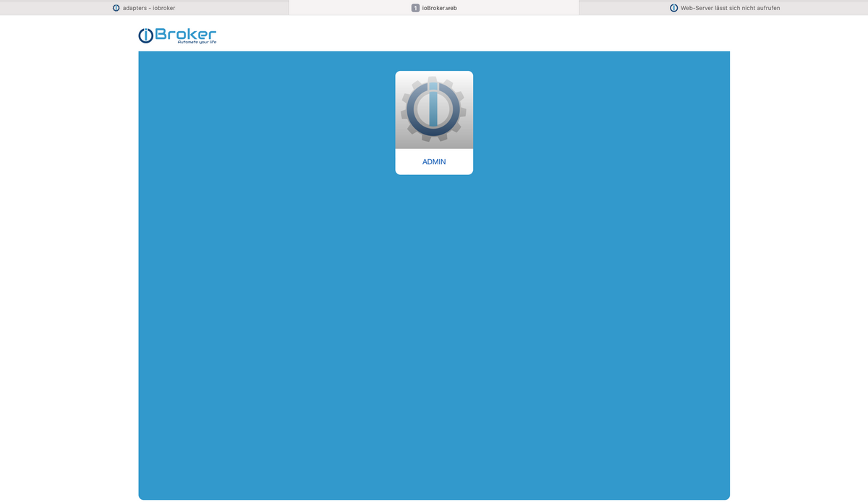Click the ioBroker logo in the header
Image resolution: width=868 pixels, height=502 pixels.
177,35
